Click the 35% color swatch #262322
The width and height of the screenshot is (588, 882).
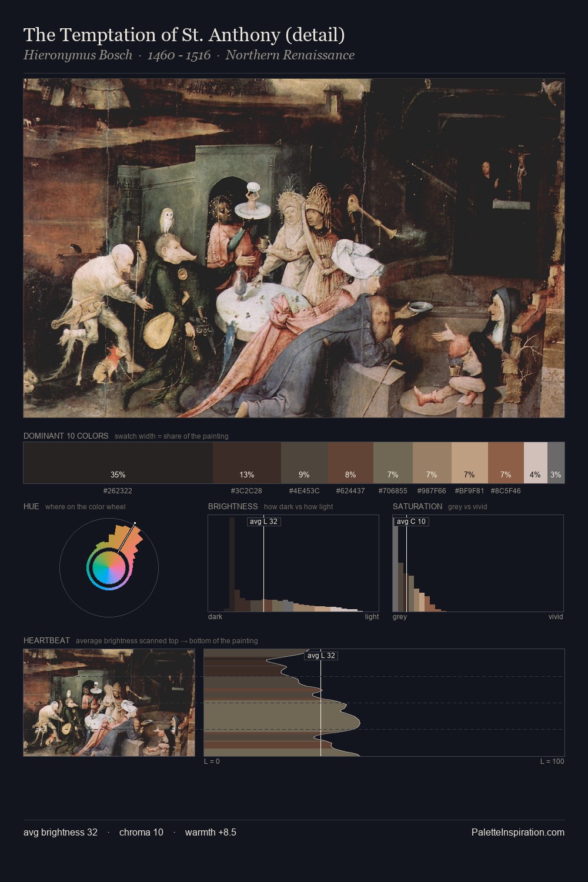tap(118, 463)
